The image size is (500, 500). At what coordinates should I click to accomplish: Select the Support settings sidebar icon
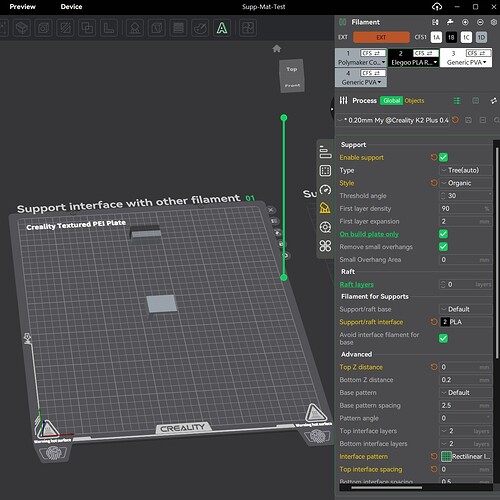[325, 208]
